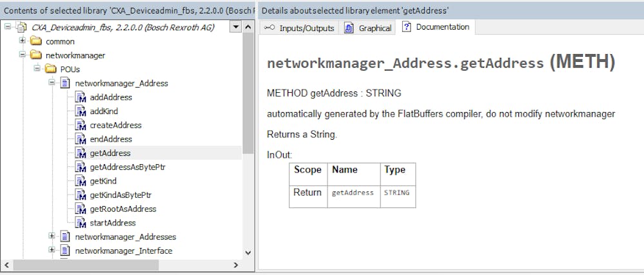Expand the networkmanager_Interface node
Screen dimensions: 644x275
coord(52,251)
